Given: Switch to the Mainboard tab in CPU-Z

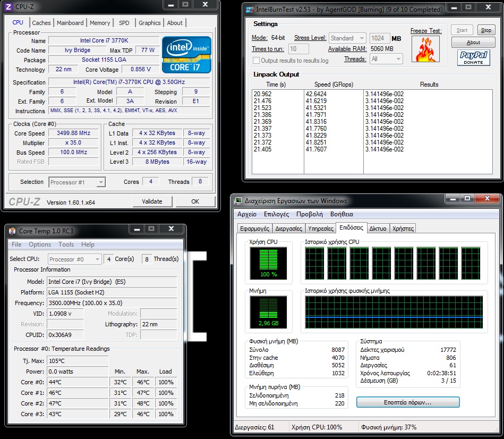Looking at the screenshot, I should pyautogui.click(x=70, y=23).
